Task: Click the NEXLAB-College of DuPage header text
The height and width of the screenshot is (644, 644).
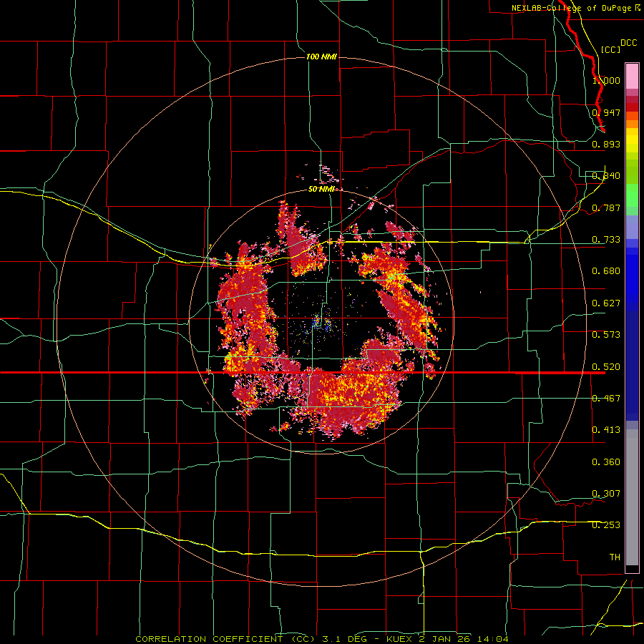Action: click(x=571, y=8)
